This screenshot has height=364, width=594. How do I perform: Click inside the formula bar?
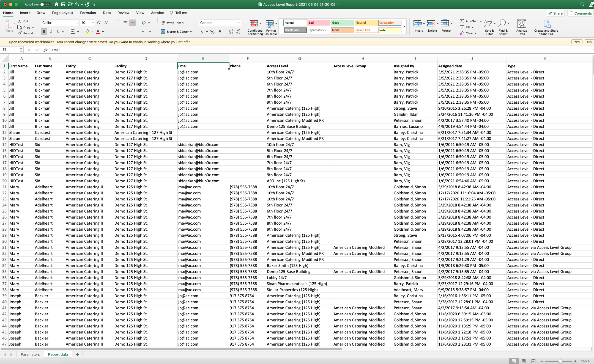110,50
